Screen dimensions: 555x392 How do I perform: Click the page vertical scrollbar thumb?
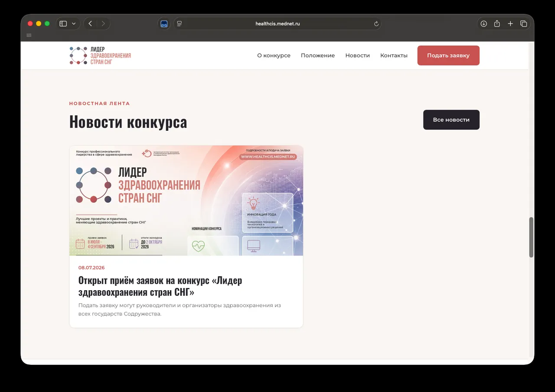[531, 237]
